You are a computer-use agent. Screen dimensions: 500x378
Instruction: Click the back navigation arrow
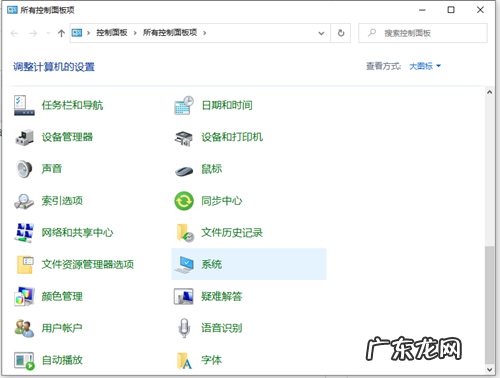coord(15,33)
